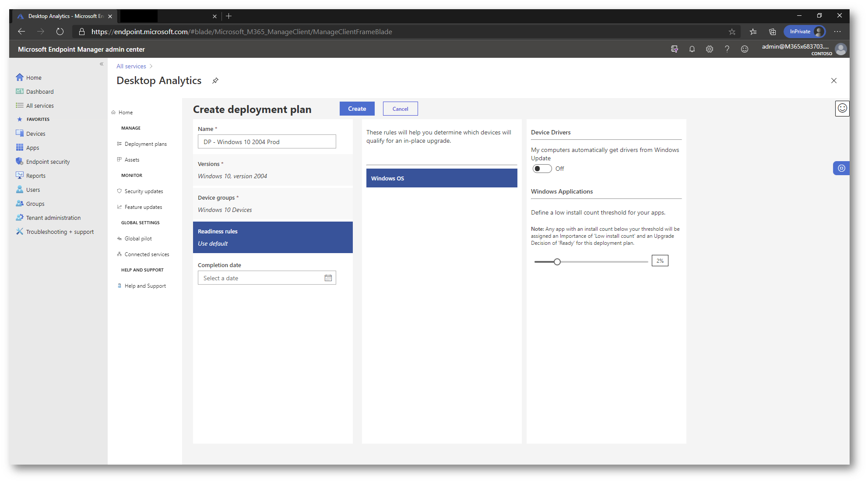Image resolution: width=868 pixels, height=483 pixels.
Task: Open Dashboard from the sidebar
Action: click(39, 92)
